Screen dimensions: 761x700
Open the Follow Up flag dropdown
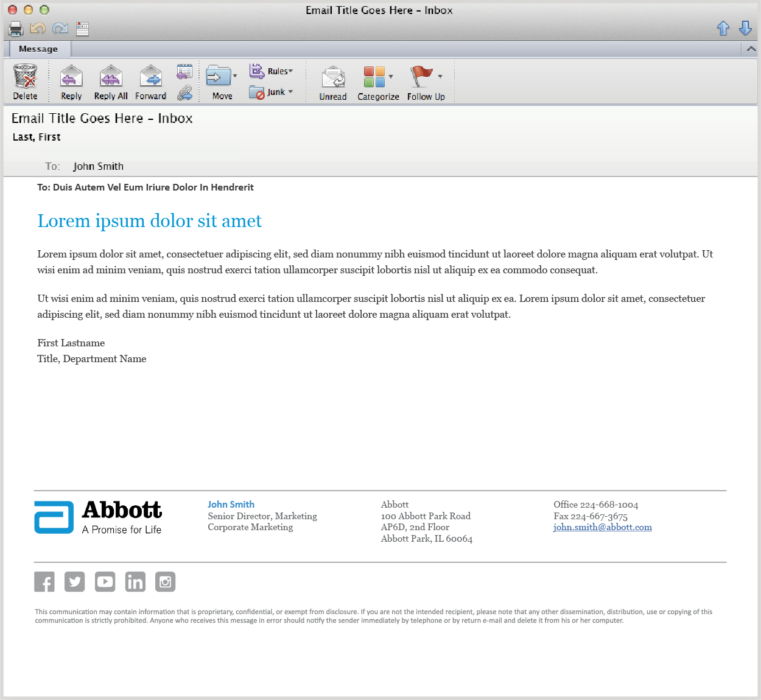coord(440,77)
